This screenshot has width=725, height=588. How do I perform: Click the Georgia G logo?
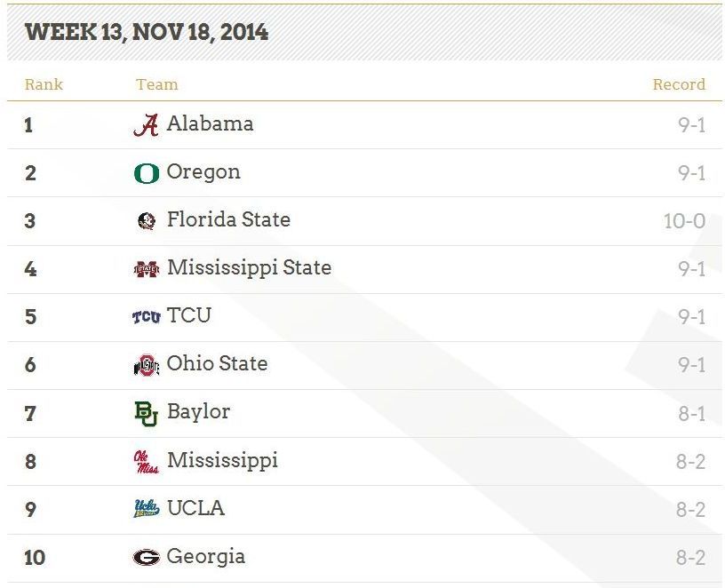click(x=147, y=557)
